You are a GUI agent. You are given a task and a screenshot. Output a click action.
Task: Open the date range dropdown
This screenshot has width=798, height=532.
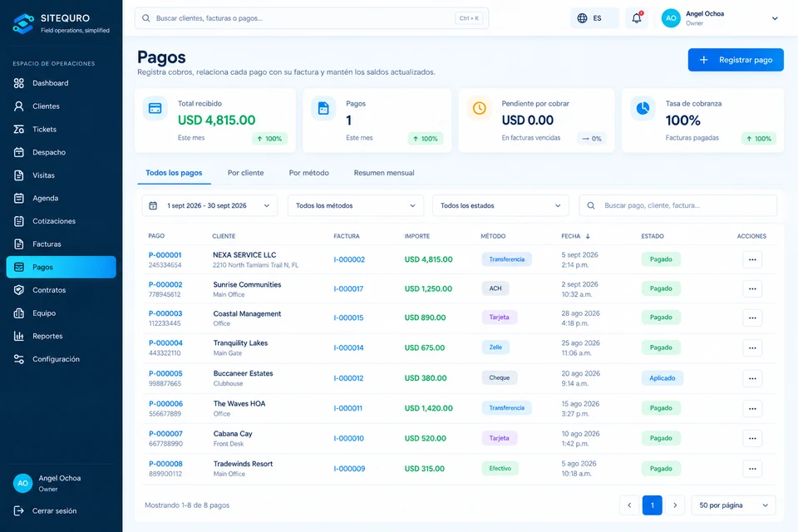pyautogui.click(x=209, y=205)
